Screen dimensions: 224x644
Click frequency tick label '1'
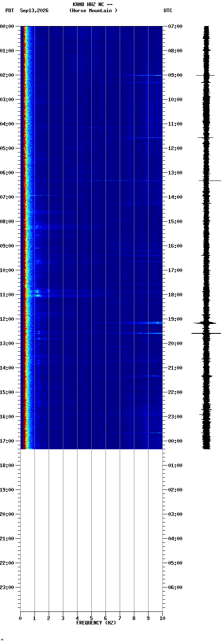pyautogui.click(x=34, y=618)
